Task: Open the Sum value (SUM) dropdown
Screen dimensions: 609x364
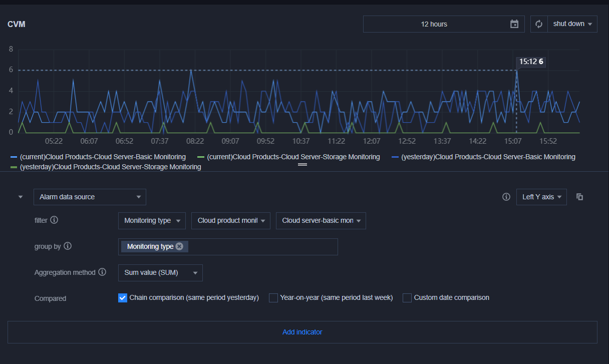Action: [x=160, y=273]
